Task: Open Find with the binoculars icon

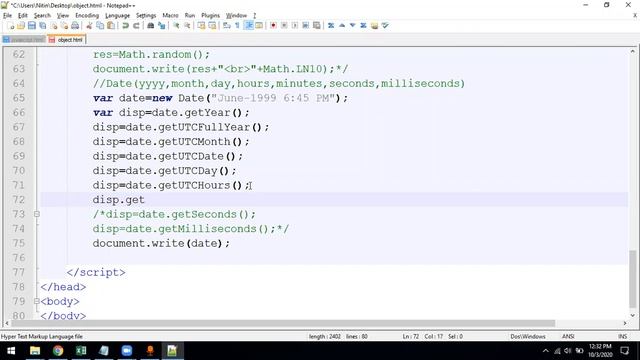Action: click(151, 26)
